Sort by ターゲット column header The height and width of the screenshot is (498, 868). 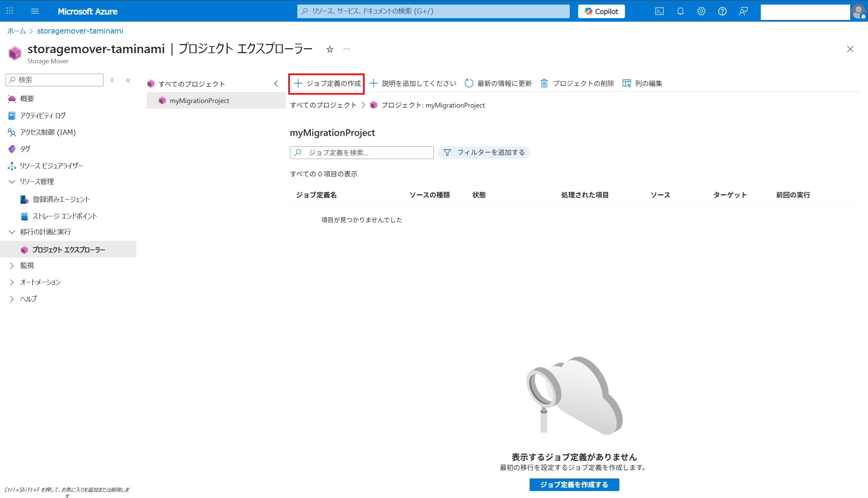click(x=730, y=195)
